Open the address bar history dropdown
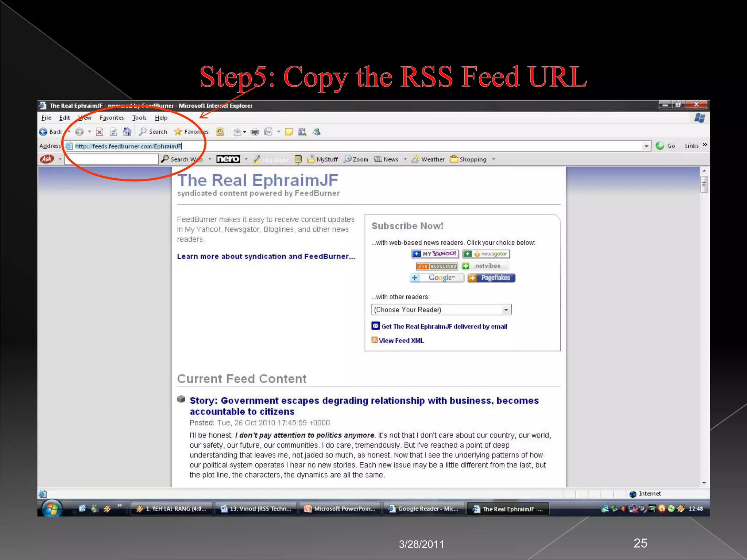747x560 pixels. coord(646,146)
